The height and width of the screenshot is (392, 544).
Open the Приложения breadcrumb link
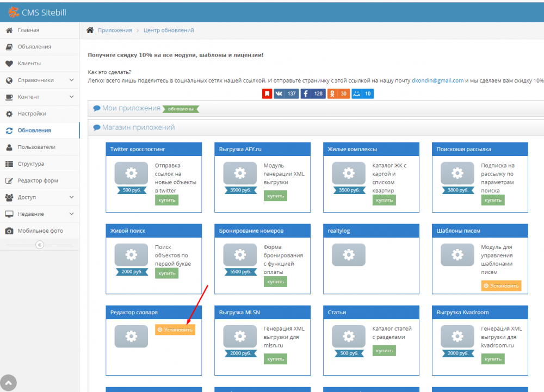(115, 30)
